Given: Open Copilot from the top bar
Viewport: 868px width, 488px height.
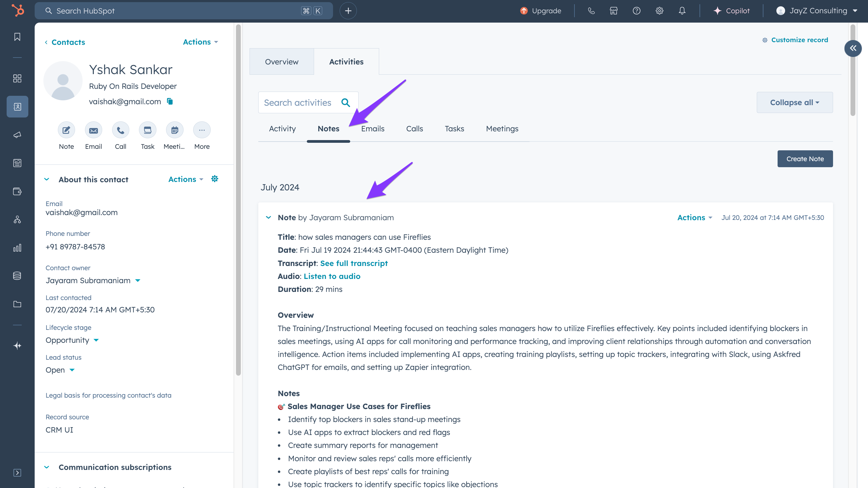Looking at the screenshot, I should [731, 11].
